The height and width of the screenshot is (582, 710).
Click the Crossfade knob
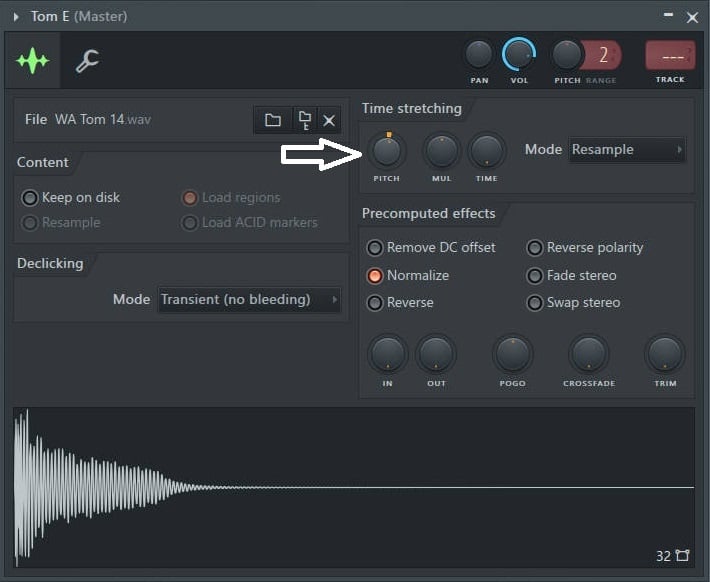click(589, 354)
